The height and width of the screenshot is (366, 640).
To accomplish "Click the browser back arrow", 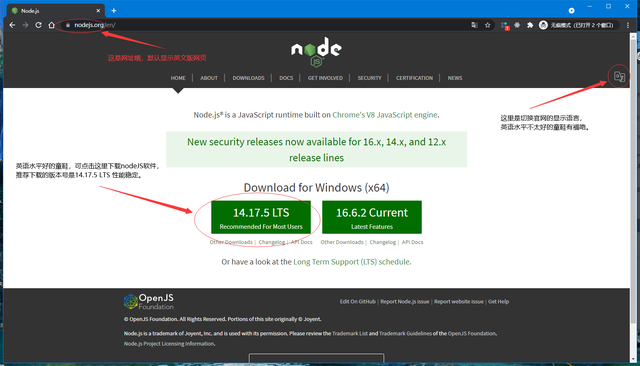I will 12,25.
